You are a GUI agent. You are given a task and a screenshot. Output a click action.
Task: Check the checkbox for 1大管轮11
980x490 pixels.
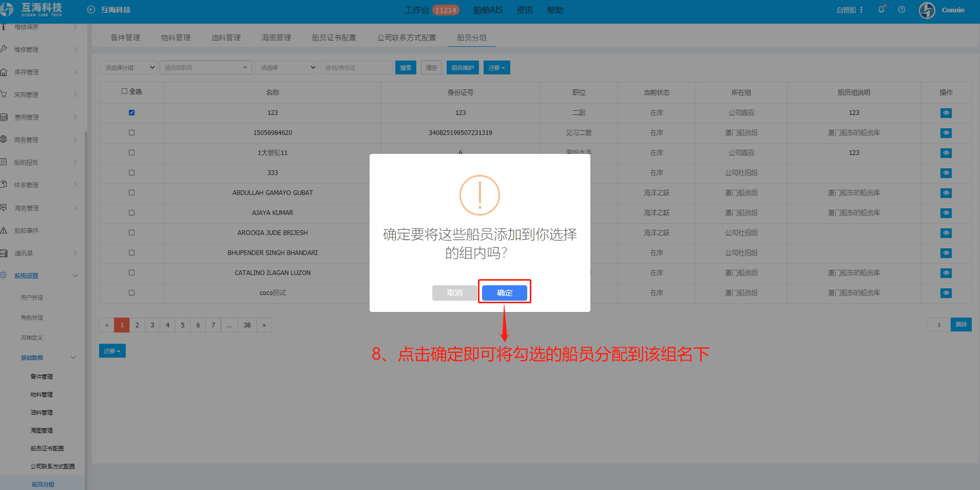(131, 152)
